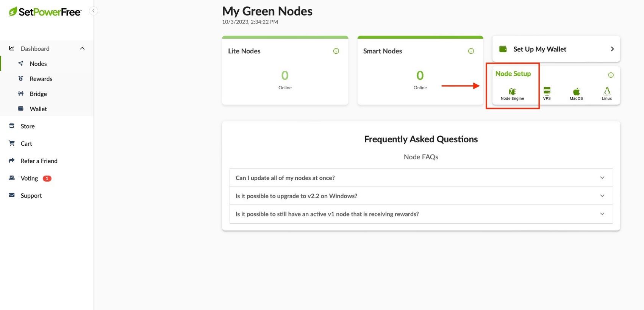Expand 'upgrade to v2.2 on Windows' FAQ
This screenshot has width=644, height=310.
coord(421,196)
